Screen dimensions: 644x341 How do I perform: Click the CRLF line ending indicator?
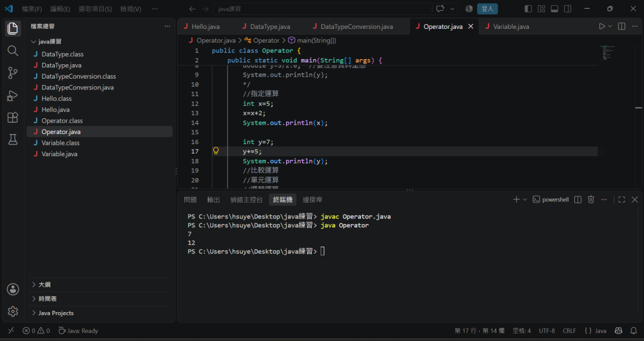tap(569, 331)
